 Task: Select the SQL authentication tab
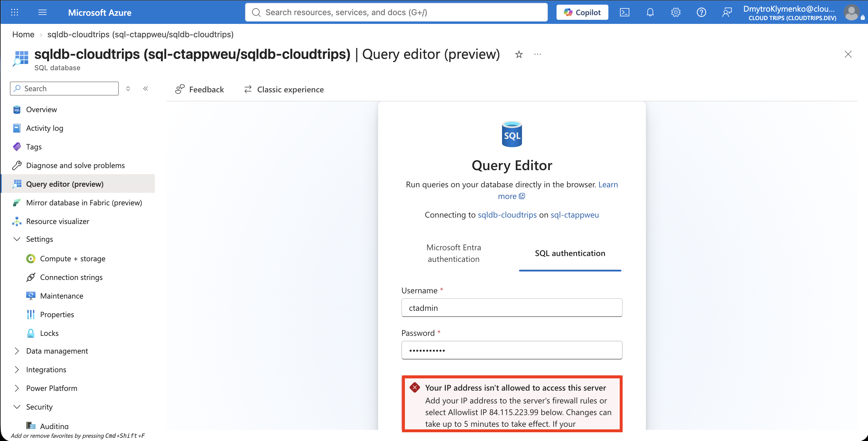(570, 253)
